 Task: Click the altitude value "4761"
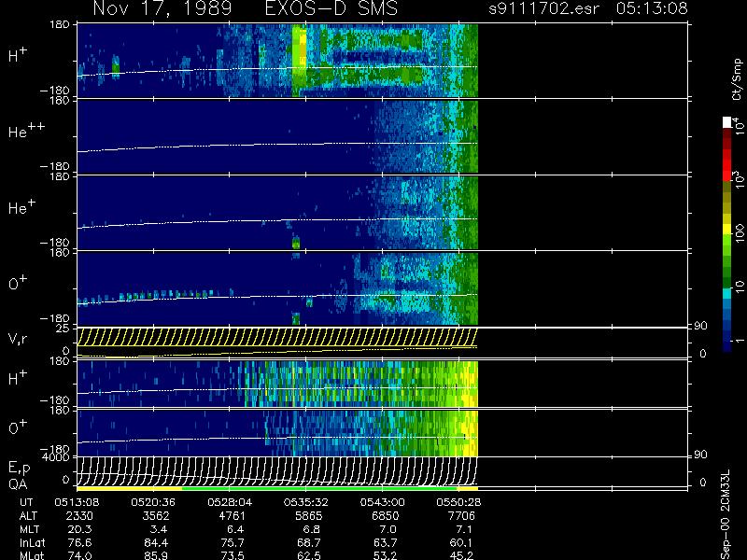click(x=233, y=516)
